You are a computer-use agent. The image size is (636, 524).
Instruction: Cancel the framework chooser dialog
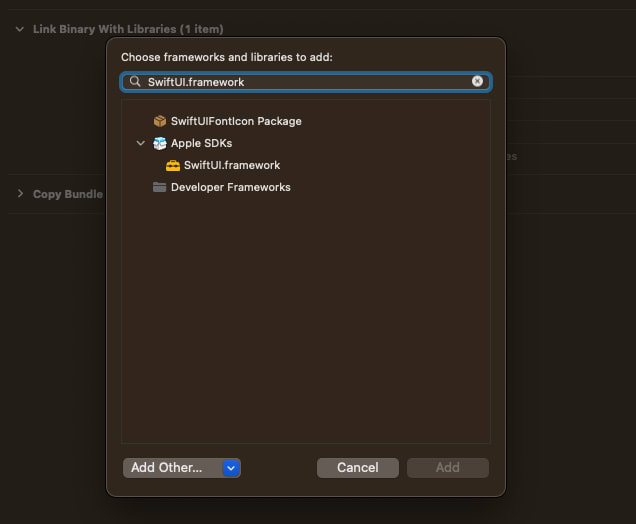coord(357,468)
